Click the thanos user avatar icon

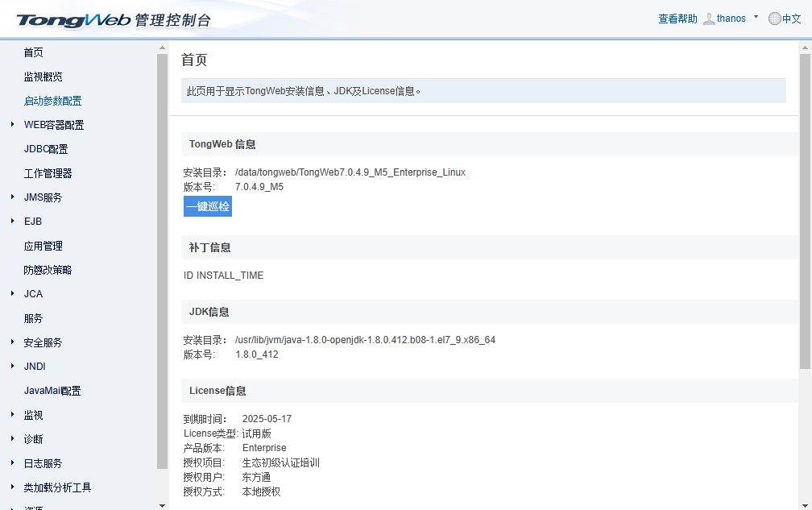709,19
